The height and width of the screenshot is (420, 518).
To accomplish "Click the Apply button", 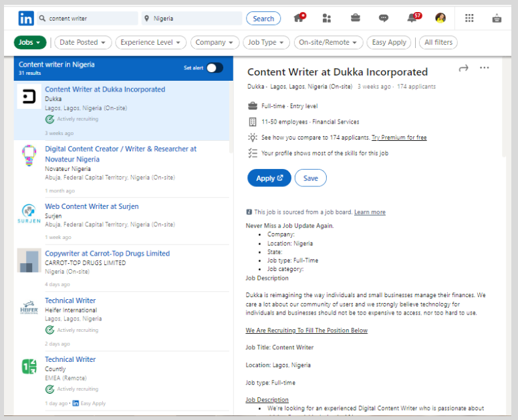I will point(269,178).
